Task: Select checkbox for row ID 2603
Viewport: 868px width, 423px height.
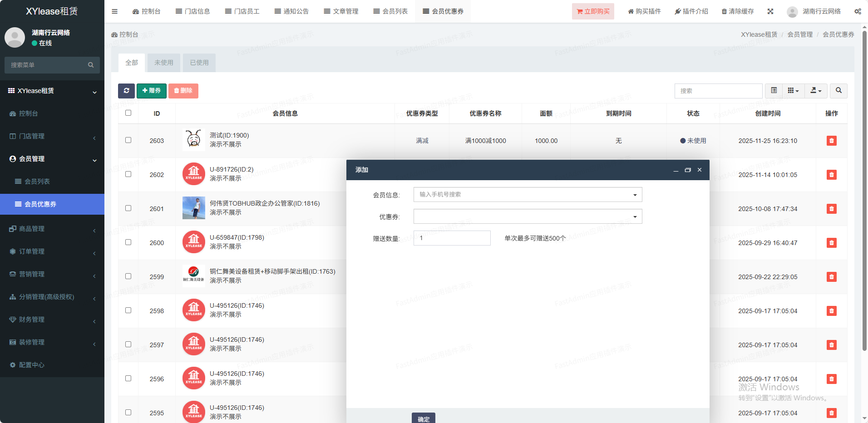Action: point(128,140)
